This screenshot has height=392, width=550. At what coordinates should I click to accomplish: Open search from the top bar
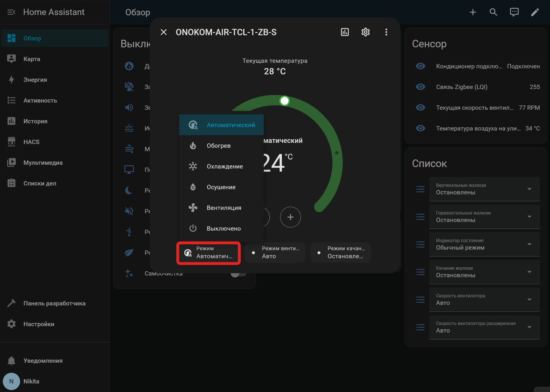tap(494, 12)
